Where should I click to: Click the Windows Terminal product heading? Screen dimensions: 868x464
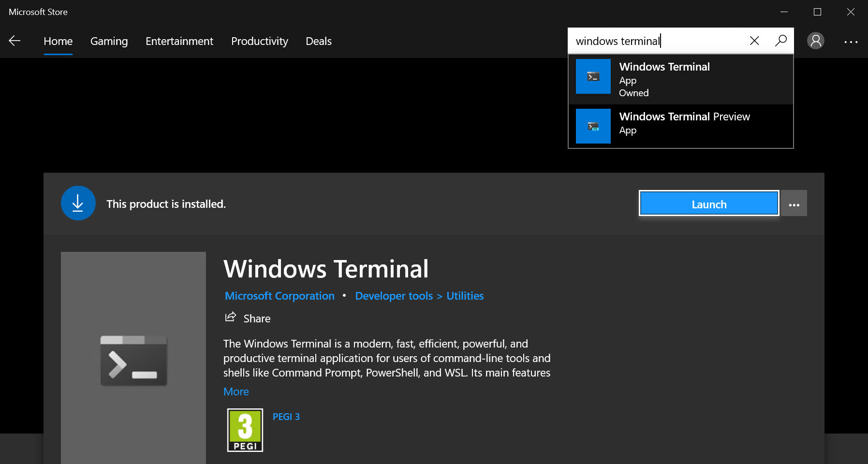326,269
